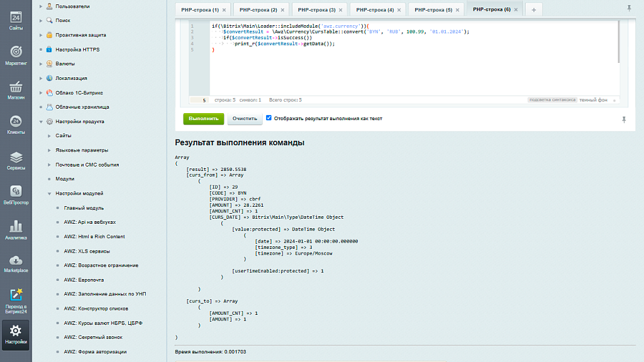Toggle 'Отображать результат выполнения как текст' checkbox
The width and height of the screenshot is (644, 362).
pos(269,118)
